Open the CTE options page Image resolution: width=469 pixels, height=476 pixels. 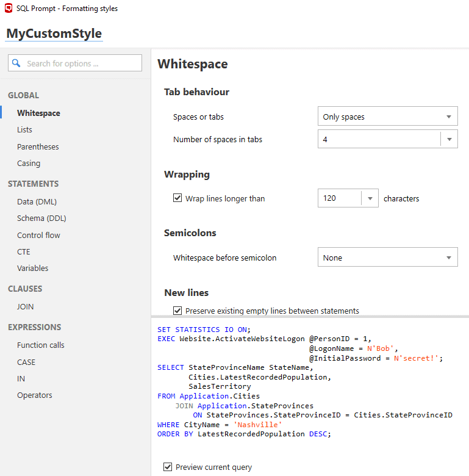(24, 251)
